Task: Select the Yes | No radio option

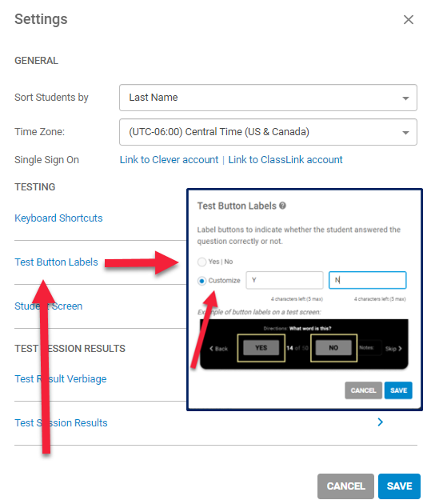Action: coord(202,262)
